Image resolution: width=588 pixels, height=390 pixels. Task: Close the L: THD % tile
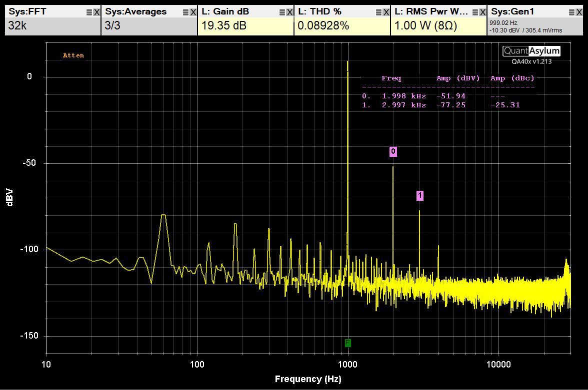pos(386,12)
